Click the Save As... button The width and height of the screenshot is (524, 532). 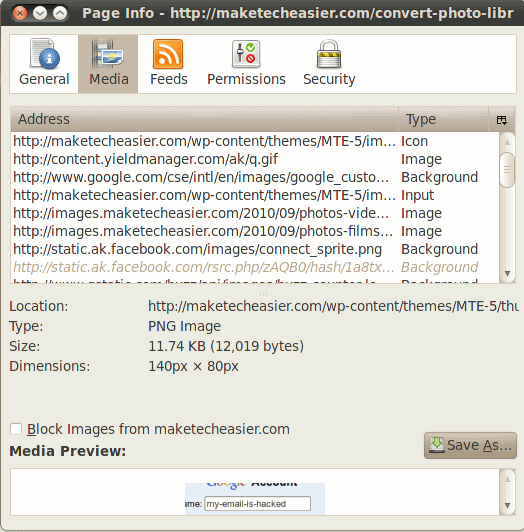(470, 445)
